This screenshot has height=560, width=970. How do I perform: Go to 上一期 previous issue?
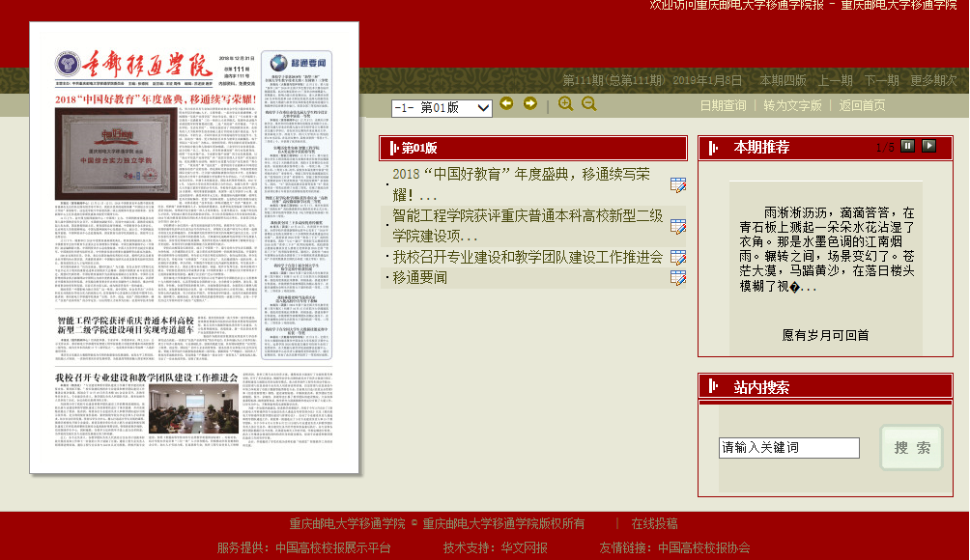click(x=836, y=80)
